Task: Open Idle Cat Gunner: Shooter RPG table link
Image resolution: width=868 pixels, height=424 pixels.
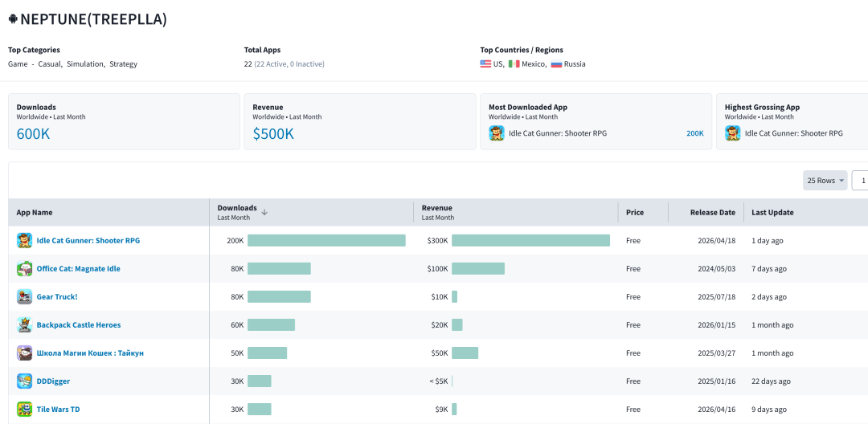Action: click(x=88, y=240)
